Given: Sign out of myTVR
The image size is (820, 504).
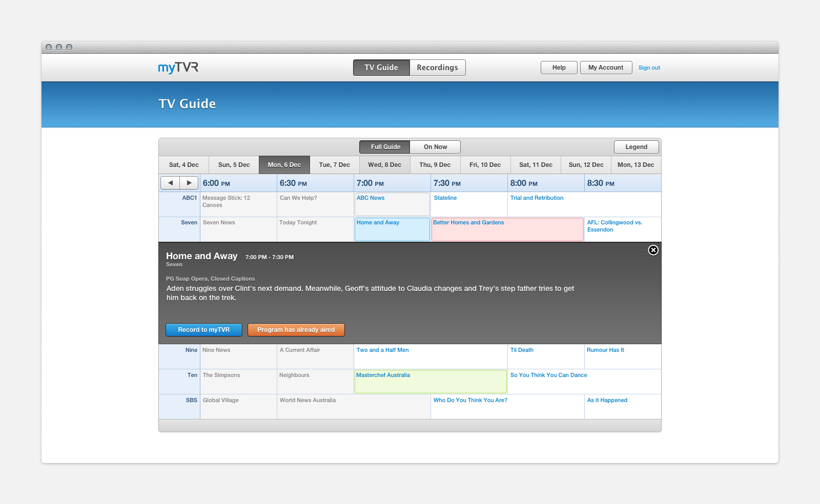Looking at the screenshot, I should pyautogui.click(x=649, y=67).
